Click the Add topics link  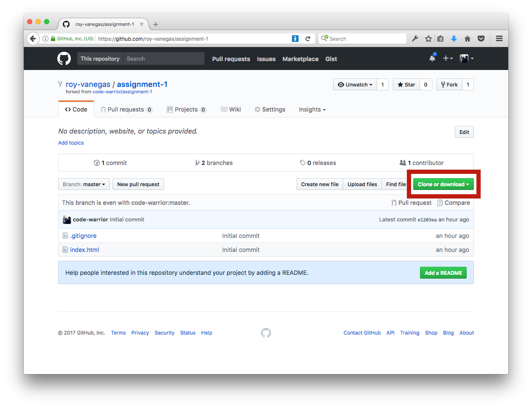(71, 143)
